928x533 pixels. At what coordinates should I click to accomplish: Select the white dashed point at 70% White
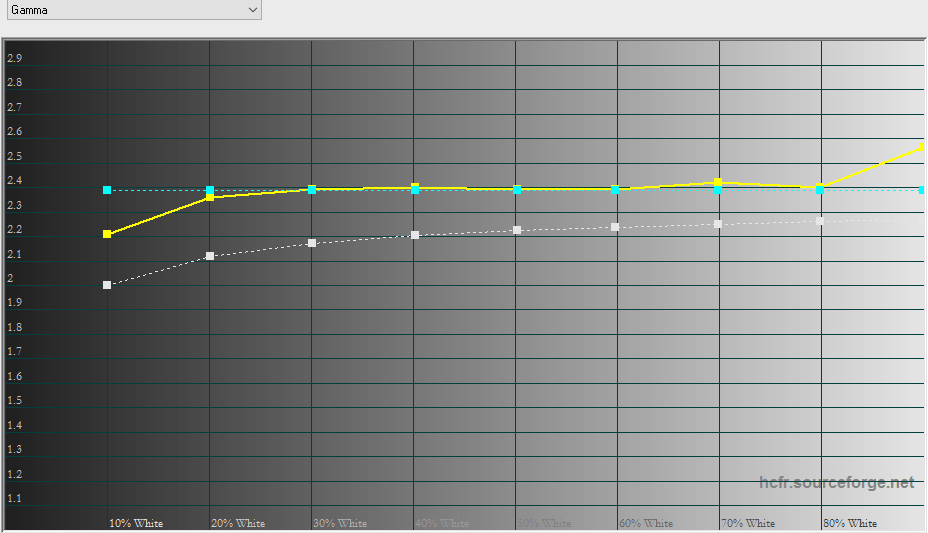tap(718, 223)
